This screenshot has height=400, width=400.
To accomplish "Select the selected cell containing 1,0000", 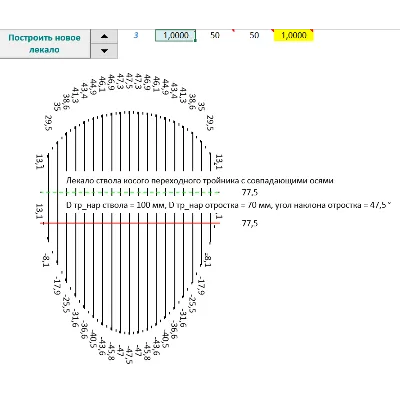I will pyautogui.click(x=176, y=35).
